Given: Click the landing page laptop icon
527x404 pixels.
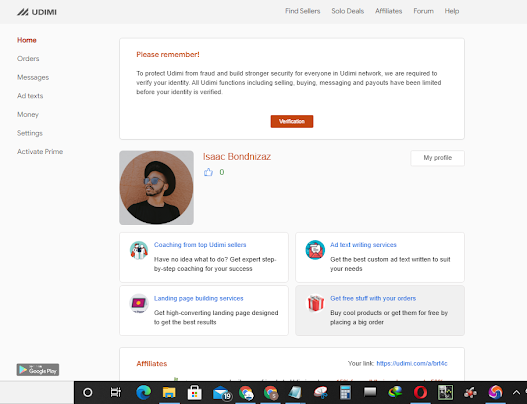Looking at the screenshot, I should 139,304.
